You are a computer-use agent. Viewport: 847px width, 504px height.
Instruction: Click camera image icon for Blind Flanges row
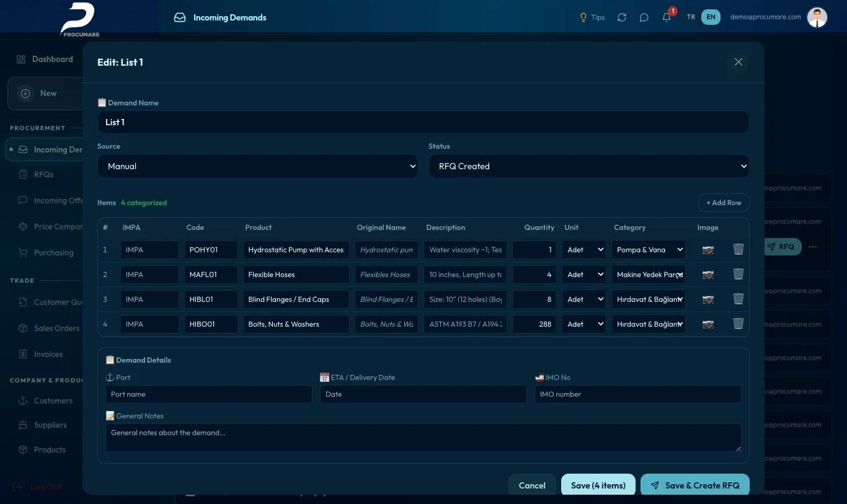[707, 299]
